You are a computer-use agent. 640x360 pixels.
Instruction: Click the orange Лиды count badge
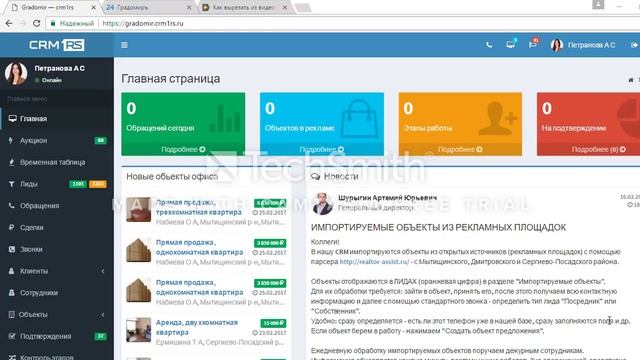[98, 184]
